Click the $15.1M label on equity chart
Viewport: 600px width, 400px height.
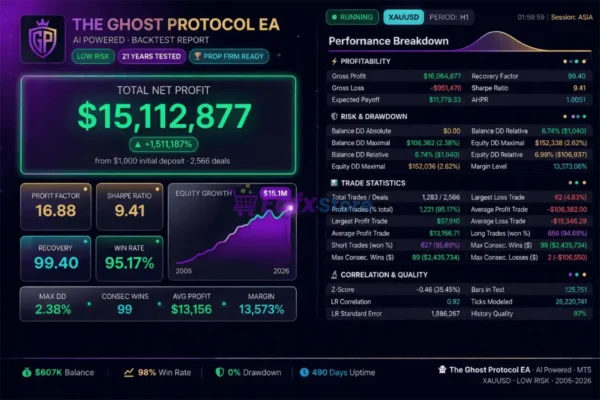[x=275, y=193]
